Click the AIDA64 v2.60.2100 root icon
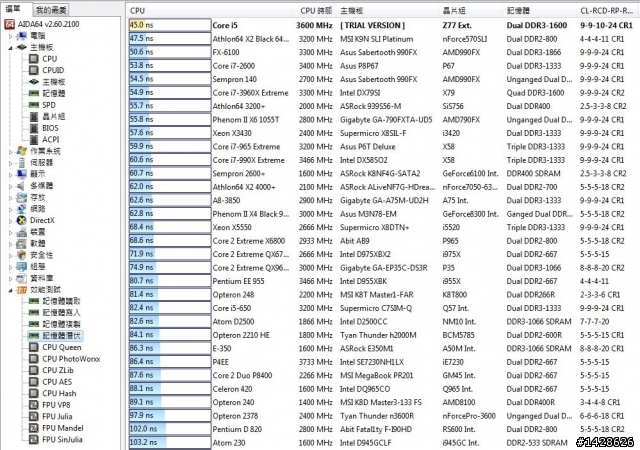The image size is (640, 450). [9, 25]
